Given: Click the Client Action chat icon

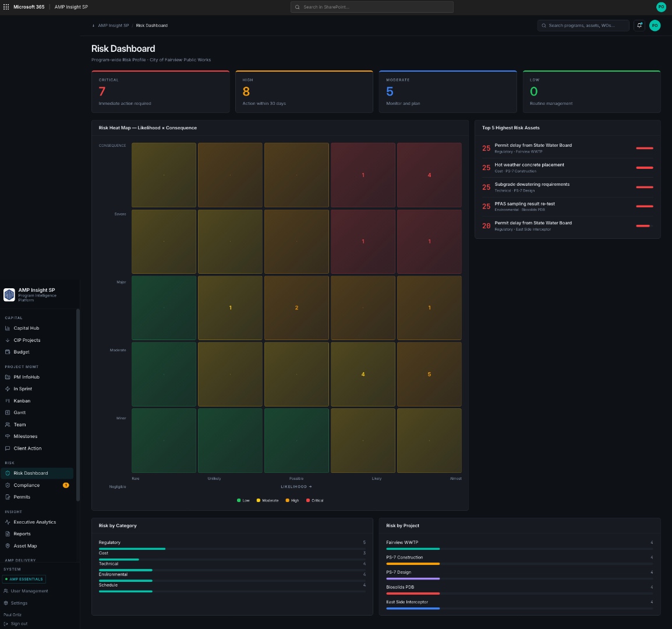Looking at the screenshot, I should (x=8, y=448).
